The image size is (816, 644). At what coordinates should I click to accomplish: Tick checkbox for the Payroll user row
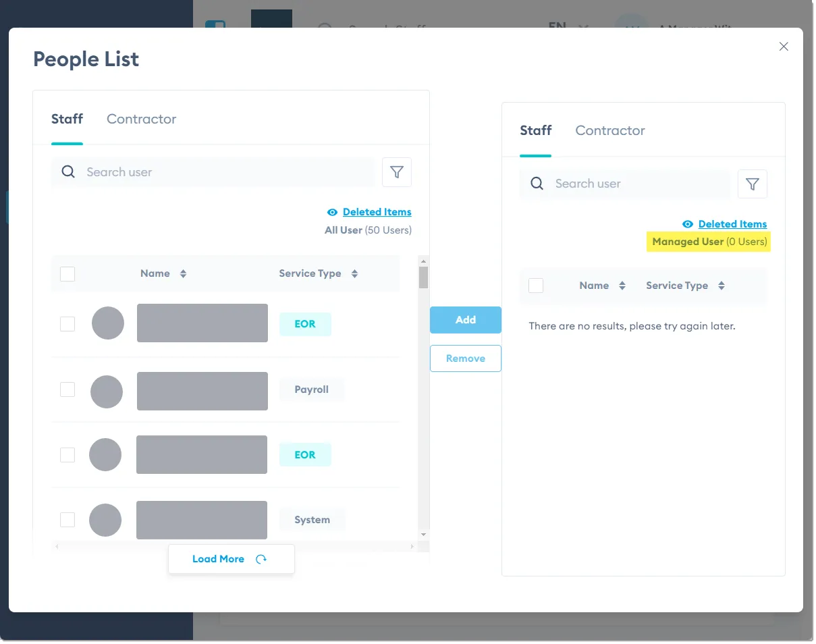point(67,390)
